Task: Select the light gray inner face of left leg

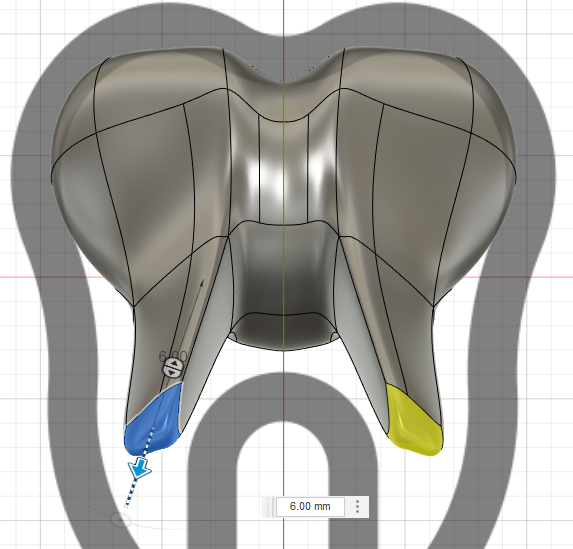Action: 206,336
